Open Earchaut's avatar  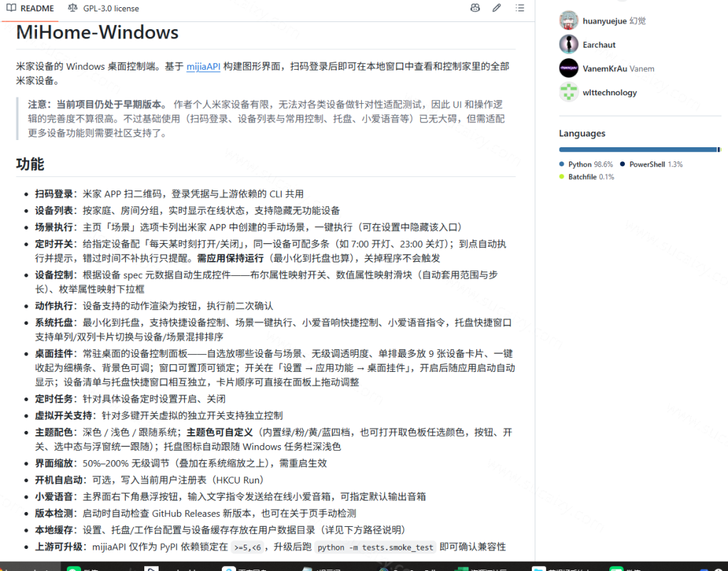click(569, 45)
